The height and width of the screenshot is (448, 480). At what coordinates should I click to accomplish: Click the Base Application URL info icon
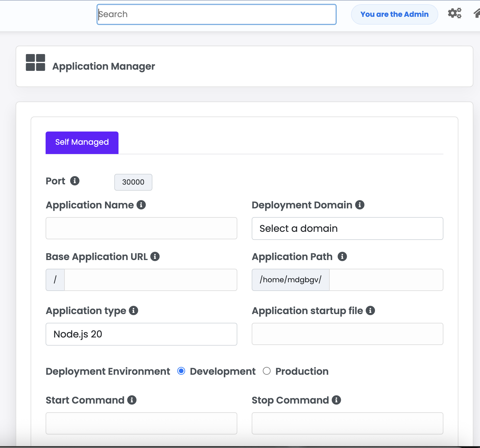[155, 256]
